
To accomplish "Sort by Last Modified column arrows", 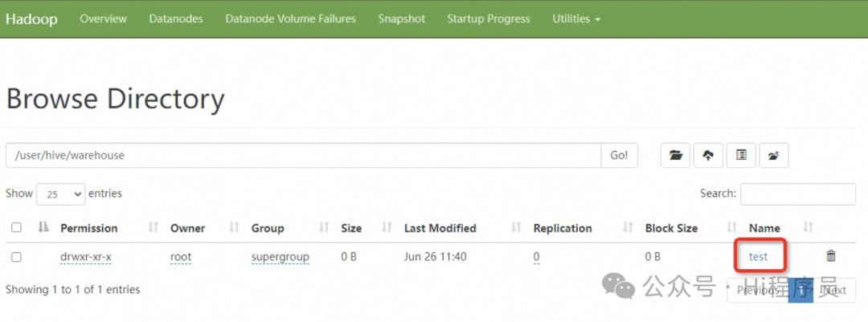I will [x=517, y=226].
